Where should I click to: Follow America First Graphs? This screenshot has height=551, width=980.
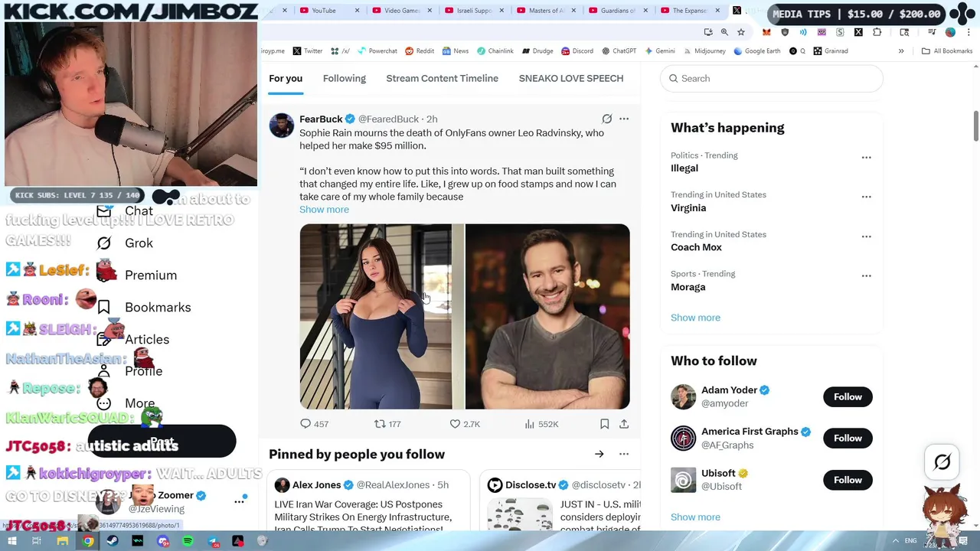point(848,438)
